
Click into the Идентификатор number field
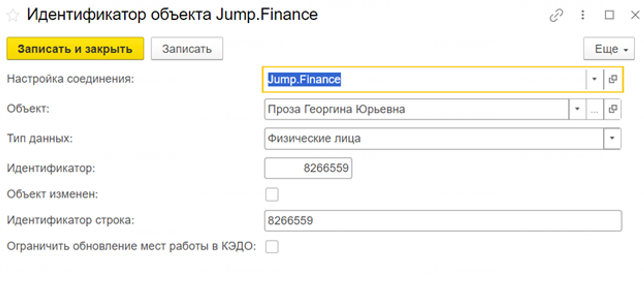308,168
